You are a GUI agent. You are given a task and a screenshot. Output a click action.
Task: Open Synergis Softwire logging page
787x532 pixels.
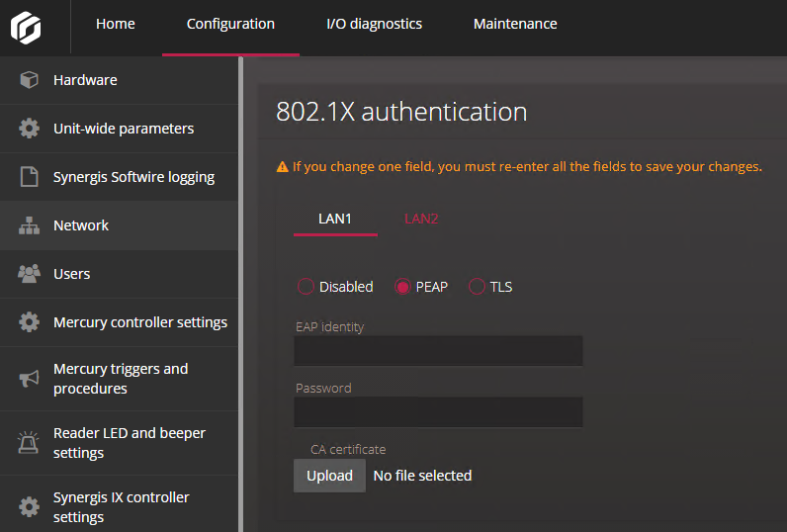pyautogui.click(x=120, y=177)
